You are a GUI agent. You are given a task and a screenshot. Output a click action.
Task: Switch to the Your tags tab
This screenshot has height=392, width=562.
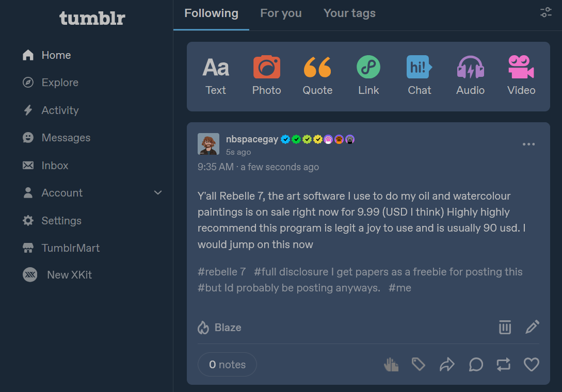click(349, 13)
